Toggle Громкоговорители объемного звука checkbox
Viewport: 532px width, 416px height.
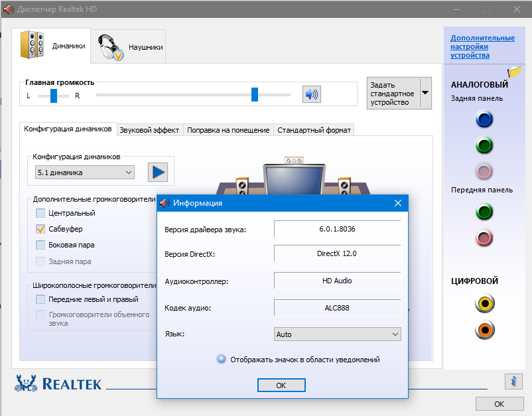pos(40,314)
